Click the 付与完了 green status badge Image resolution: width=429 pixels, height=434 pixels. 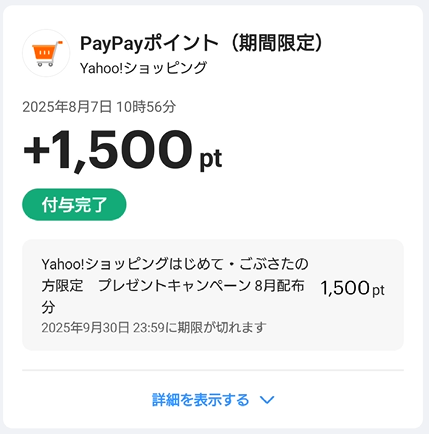tap(74, 204)
